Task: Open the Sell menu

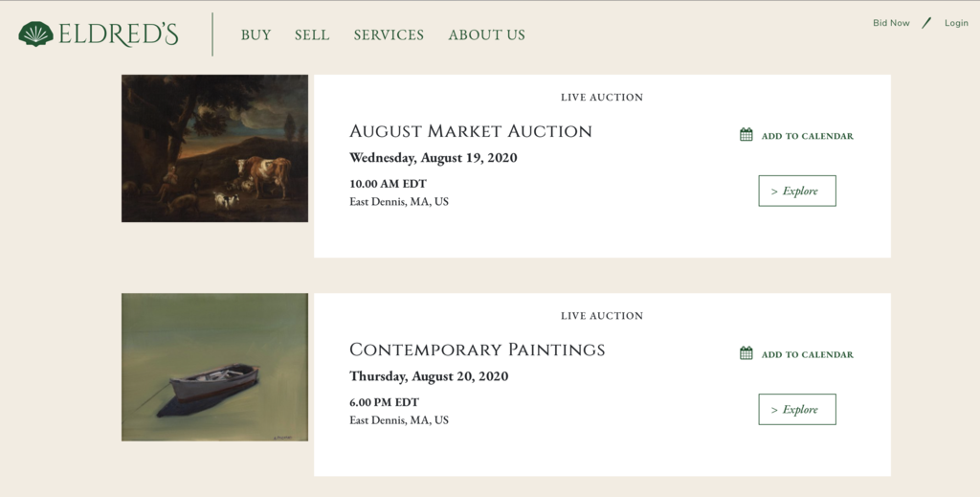Action: pos(312,35)
